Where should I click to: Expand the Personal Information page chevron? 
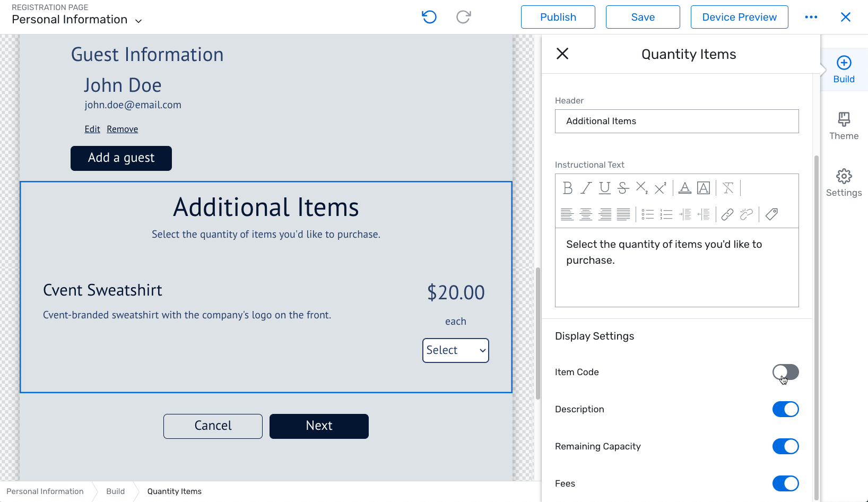[x=138, y=20]
